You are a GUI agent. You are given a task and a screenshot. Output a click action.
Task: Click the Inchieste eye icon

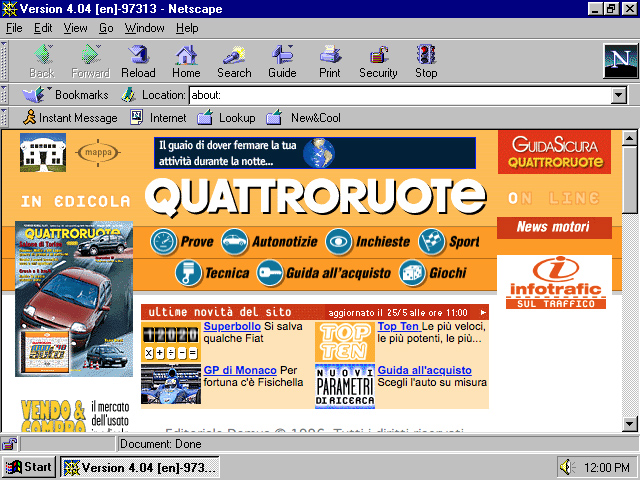click(338, 242)
